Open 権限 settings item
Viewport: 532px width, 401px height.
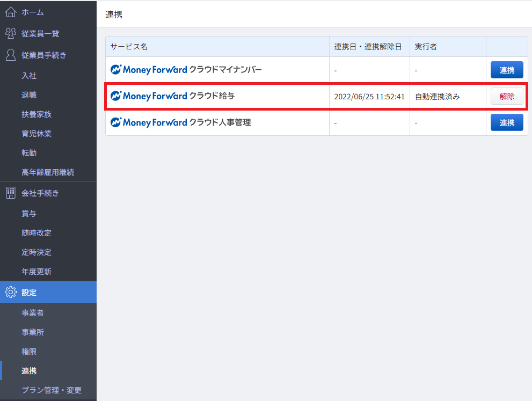(x=29, y=352)
